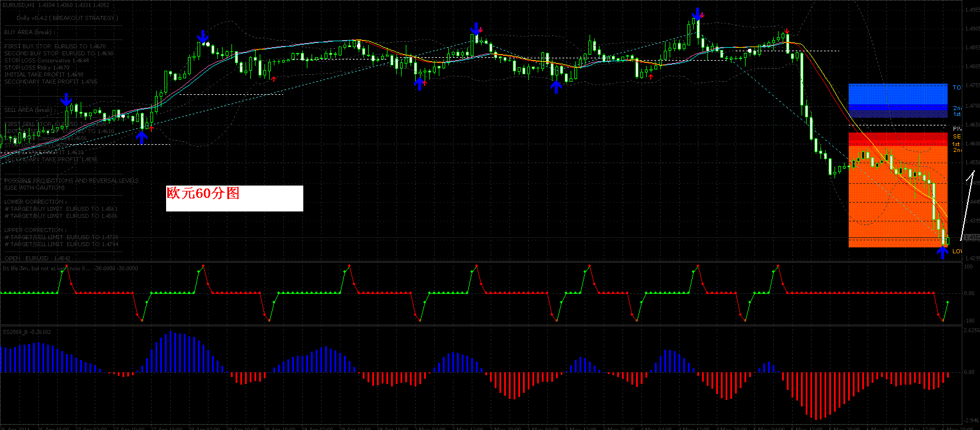
Task: Click 'SECOND BUY STOP EURUSD TO 1.4690' line
Action: [x=59, y=54]
